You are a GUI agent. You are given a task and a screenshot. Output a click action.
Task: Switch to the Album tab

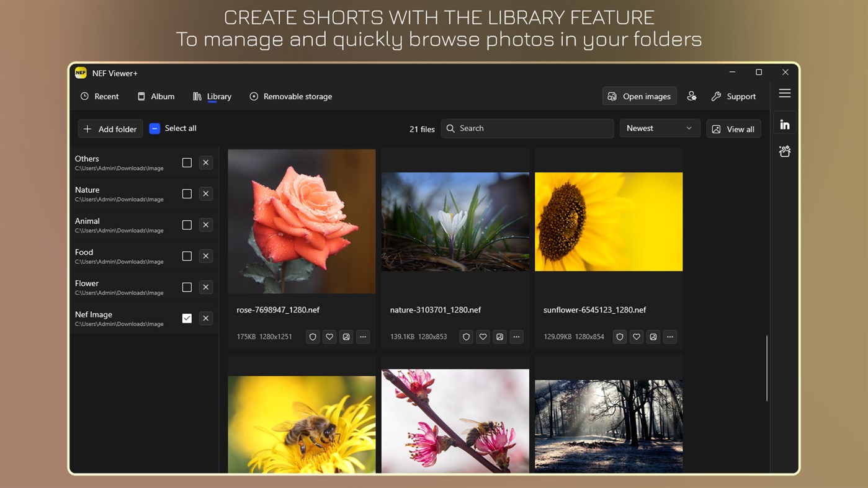(156, 96)
